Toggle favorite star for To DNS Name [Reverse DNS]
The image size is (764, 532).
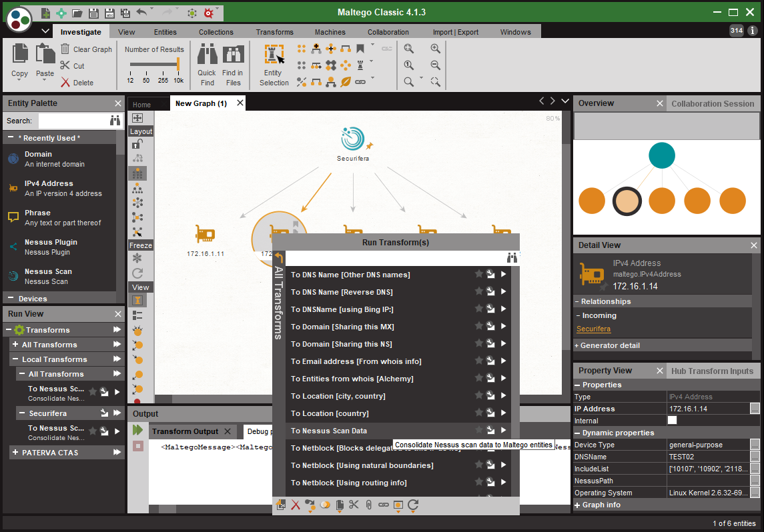pyautogui.click(x=478, y=291)
